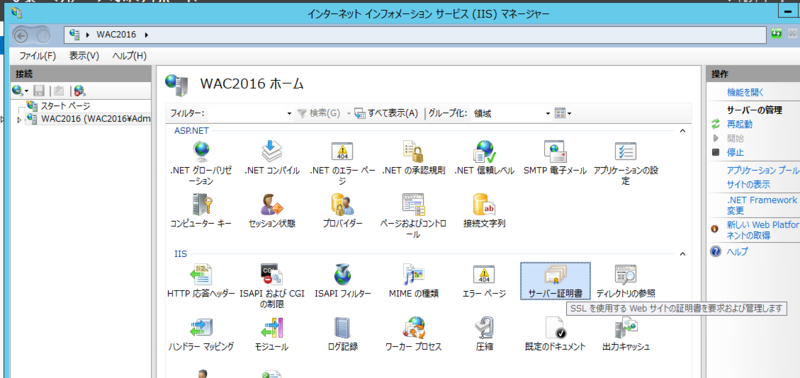Viewport: 800px width, 378px height.
Task: Open ISAPI および CGI の制限
Action: click(x=271, y=286)
